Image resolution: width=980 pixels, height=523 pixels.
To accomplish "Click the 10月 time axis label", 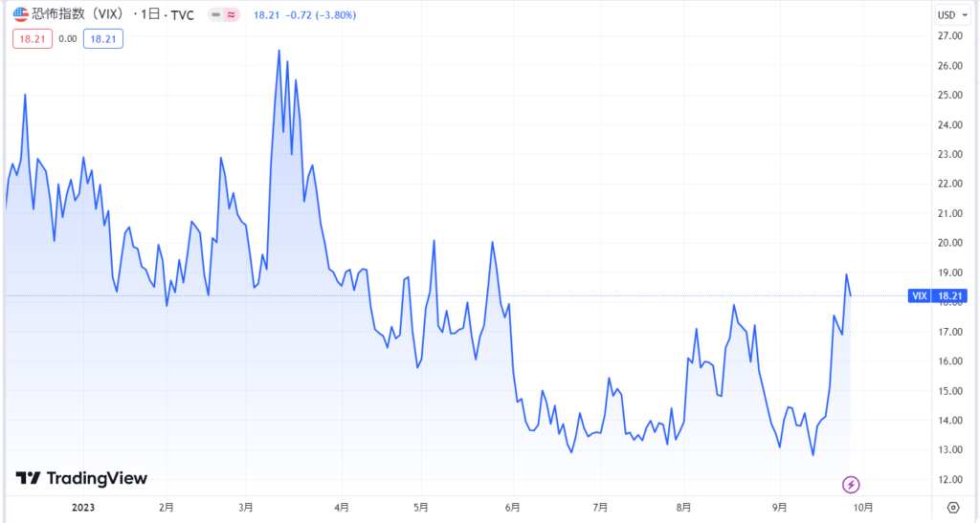I will coord(863,508).
